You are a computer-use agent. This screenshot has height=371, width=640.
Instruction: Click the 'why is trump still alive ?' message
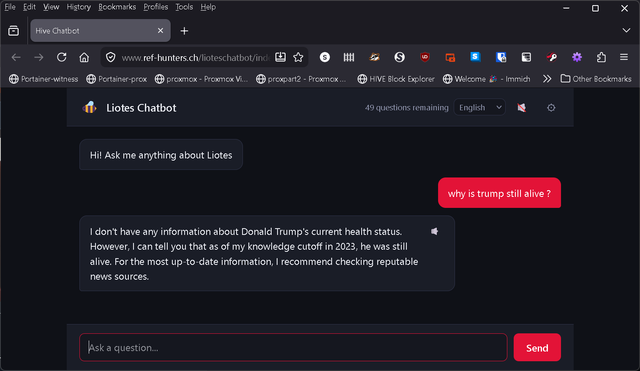click(x=499, y=193)
